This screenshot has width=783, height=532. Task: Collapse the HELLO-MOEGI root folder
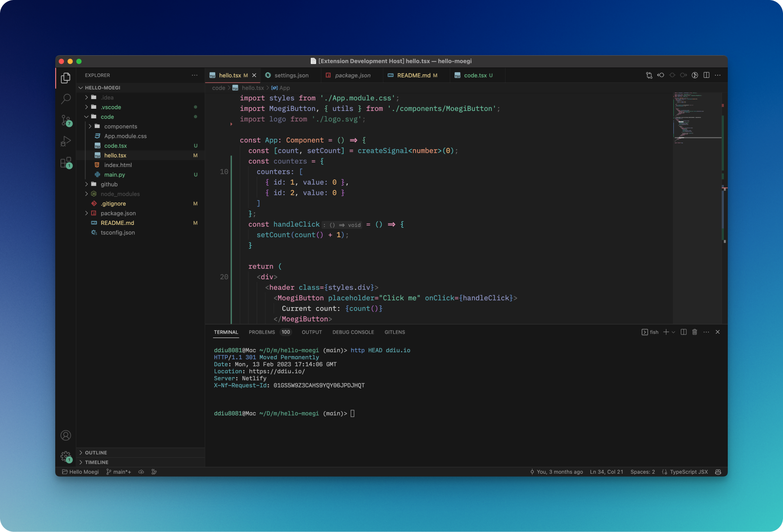[140, 87]
